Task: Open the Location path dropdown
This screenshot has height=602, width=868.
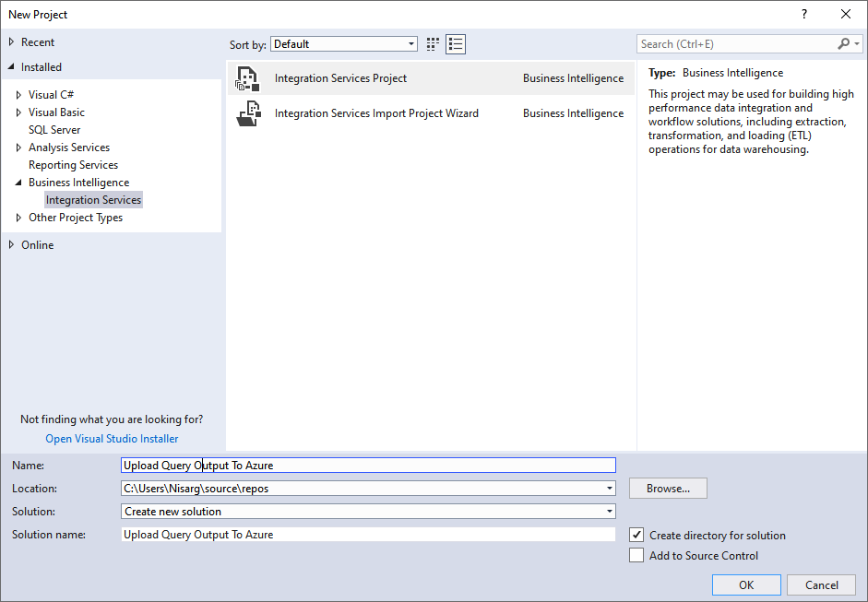Action: coord(610,489)
